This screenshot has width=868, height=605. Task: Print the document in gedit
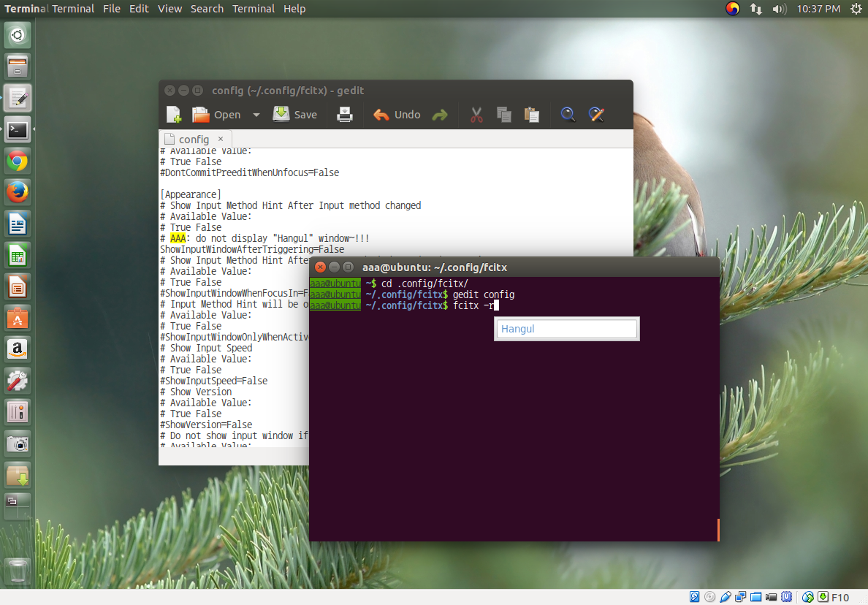pyautogui.click(x=344, y=115)
